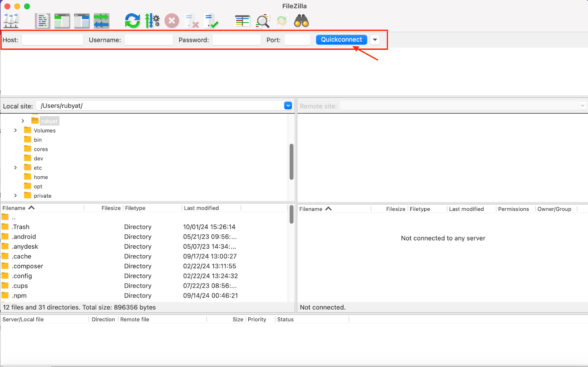
Task: Toggle transfer queue display icon
Action: 101,21
